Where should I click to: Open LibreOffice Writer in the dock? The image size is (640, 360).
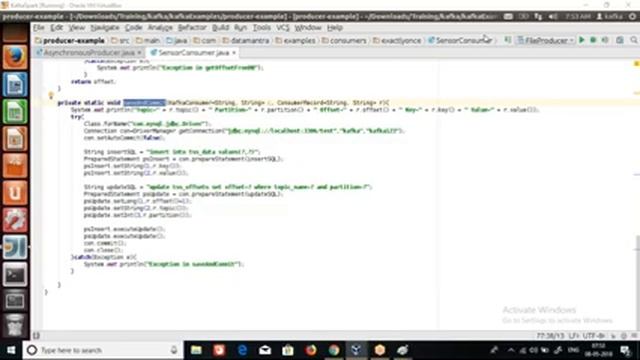pyautogui.click(x=15, y=84)
